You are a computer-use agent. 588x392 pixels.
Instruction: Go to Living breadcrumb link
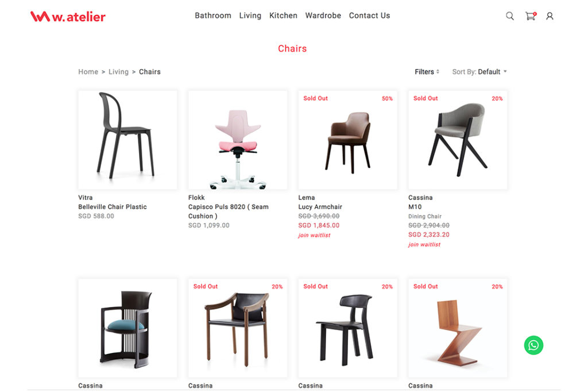118,72
